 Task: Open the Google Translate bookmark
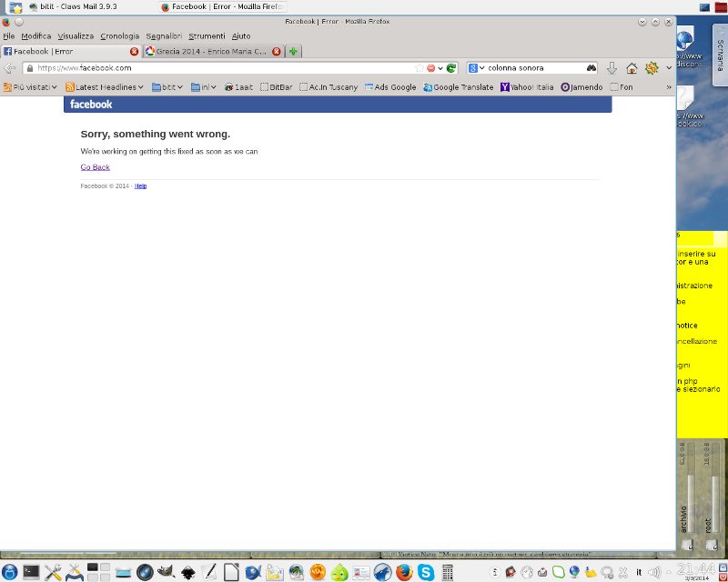pos(459,87)
